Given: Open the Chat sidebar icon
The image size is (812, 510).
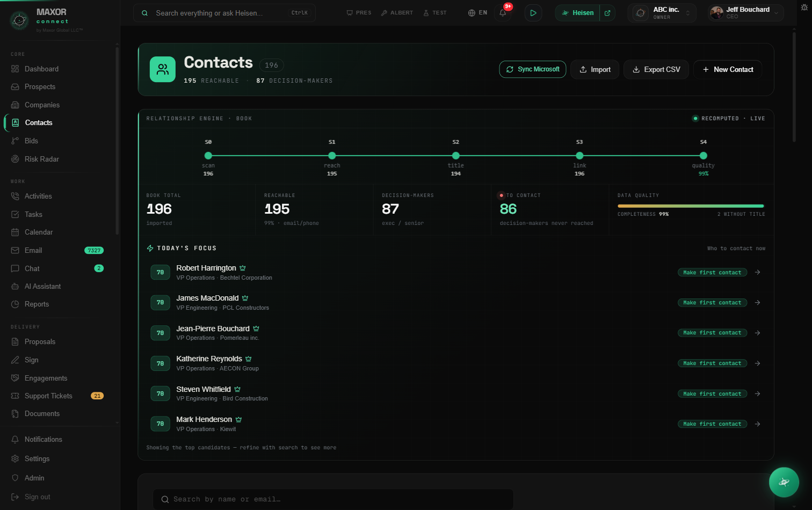Looking at the screenshot, I should click(x=15, y=268).
